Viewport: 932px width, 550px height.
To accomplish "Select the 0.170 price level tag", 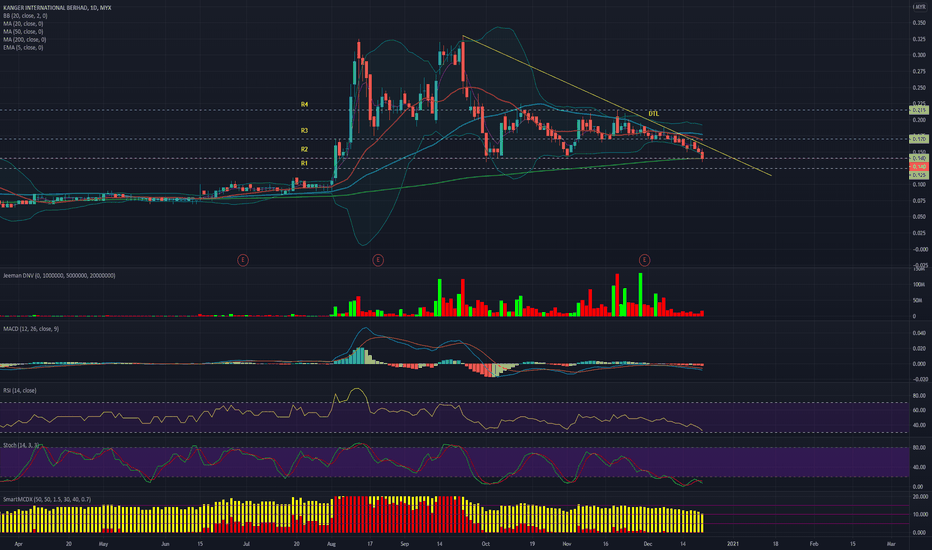I will (x=919, y=139).
